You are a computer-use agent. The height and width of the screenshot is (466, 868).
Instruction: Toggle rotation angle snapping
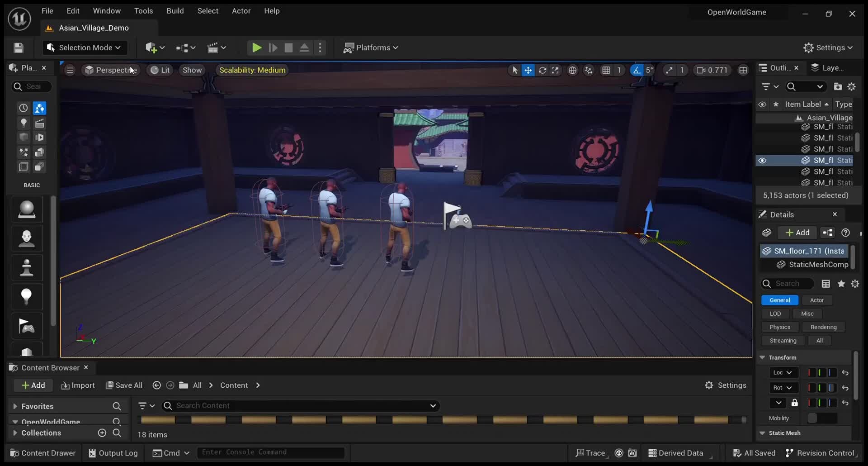pos(637,70)
